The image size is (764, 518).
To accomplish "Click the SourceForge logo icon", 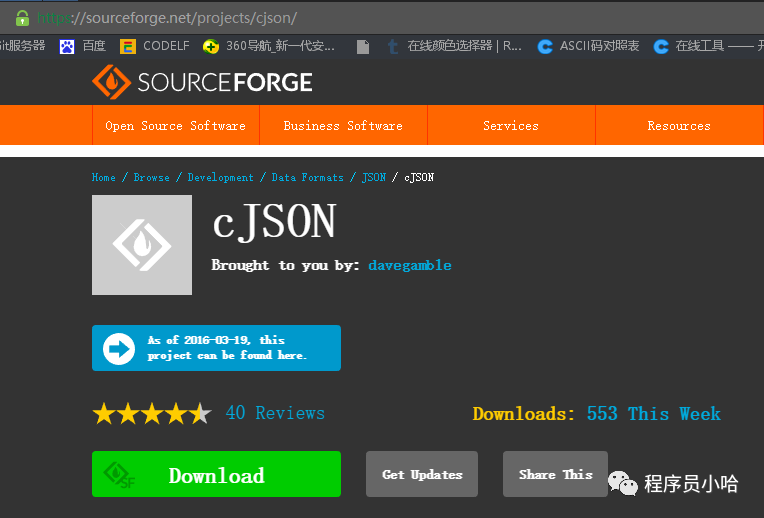I will [111, 82].
